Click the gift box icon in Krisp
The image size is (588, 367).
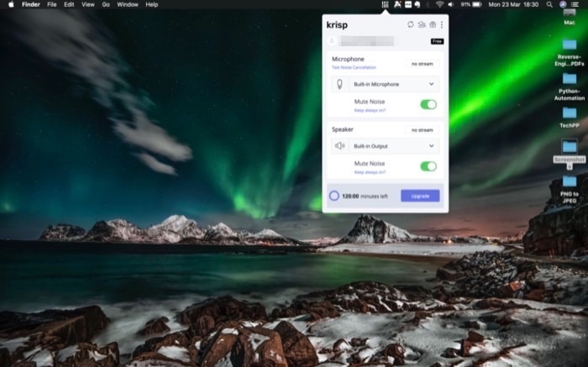pyautogui.click(x=433, y=24)
